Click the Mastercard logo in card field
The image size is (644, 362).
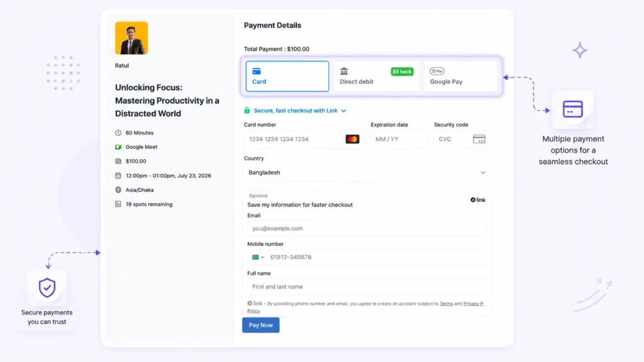[x=352, y=139]
